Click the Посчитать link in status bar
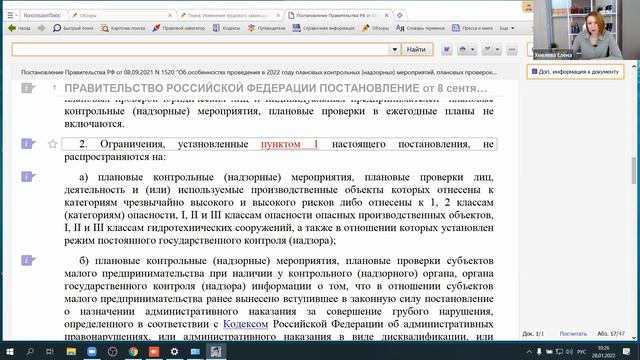The width and height of the screenshot is (640, 360). [x=573, y=333]
